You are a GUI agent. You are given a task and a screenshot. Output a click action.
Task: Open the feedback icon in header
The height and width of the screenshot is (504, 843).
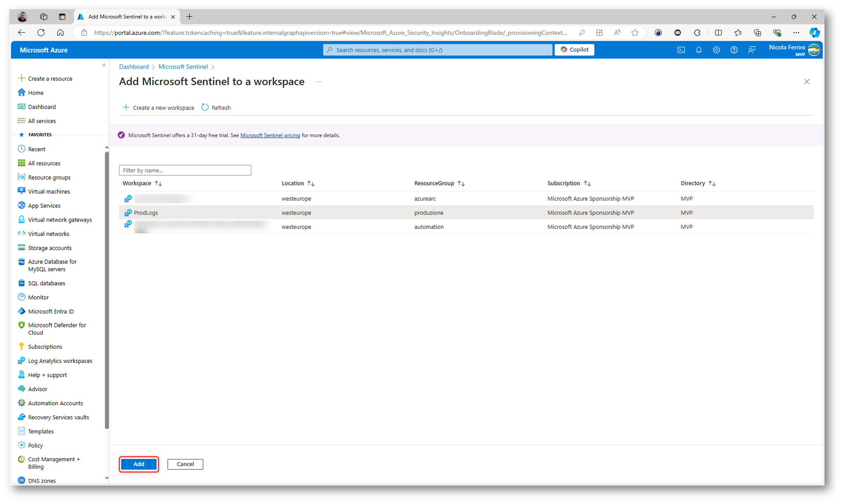click(x=752, y=50)
